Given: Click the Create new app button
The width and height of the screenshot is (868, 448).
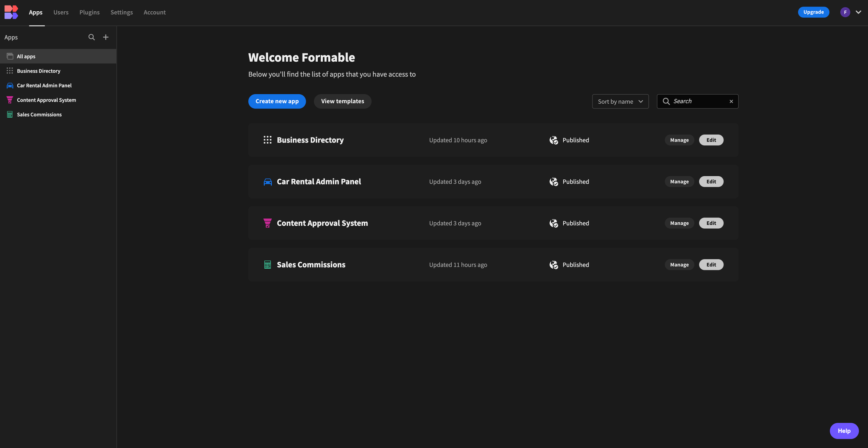Looking at the screenshot, I should click(x=277, y=101).
